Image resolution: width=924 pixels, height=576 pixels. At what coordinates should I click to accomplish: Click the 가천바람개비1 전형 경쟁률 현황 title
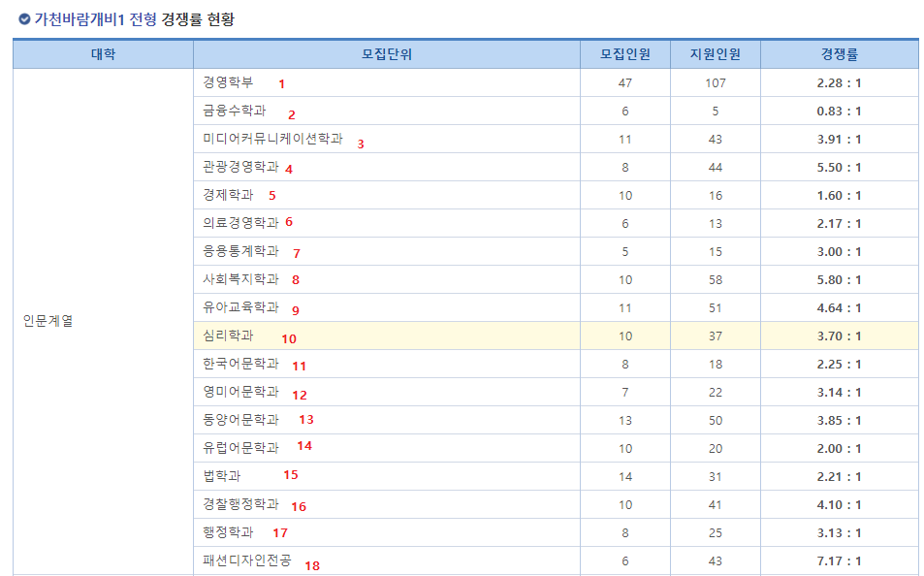(135, 19)
